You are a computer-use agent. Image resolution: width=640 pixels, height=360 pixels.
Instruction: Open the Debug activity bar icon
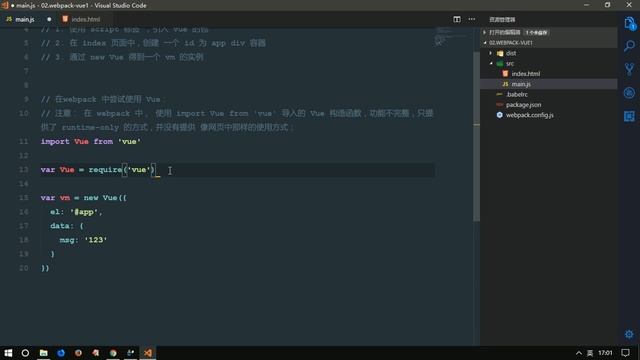(629, 93)
